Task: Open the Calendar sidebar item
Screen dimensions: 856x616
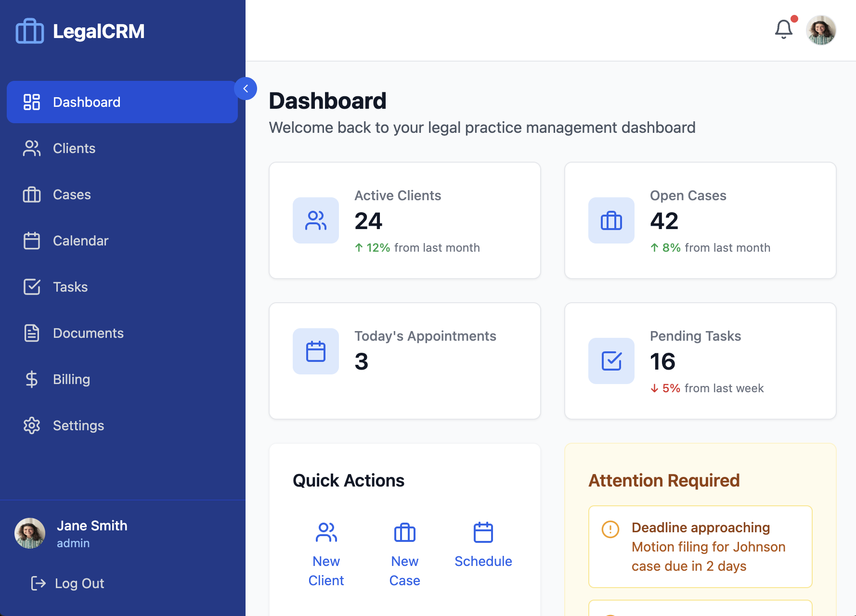Action: 122,241
